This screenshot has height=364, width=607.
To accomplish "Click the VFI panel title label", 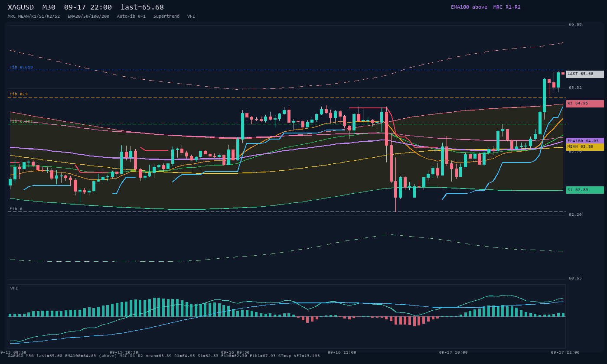I will pos(14,288).
